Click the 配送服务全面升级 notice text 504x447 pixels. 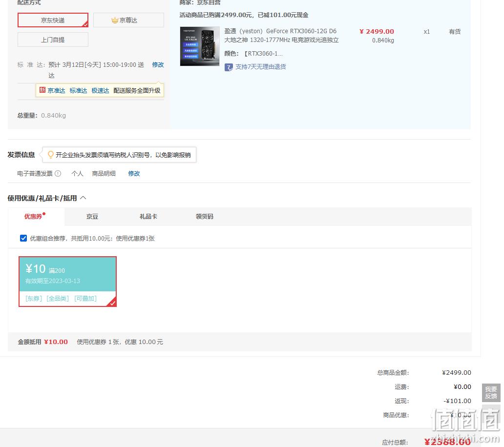pyautogui.click(x=137, y=91)
